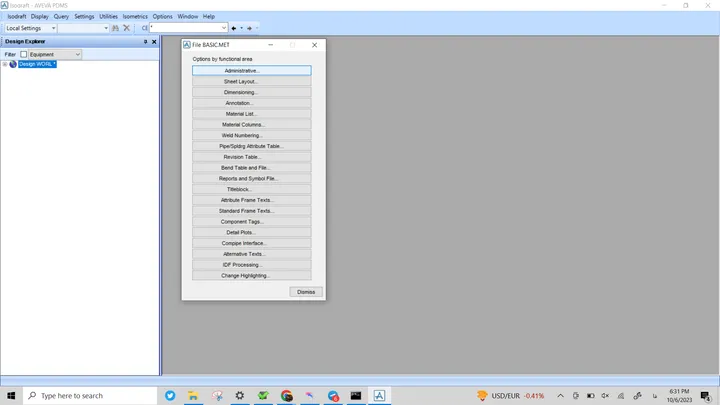Click the X delete icon in toolbar
The image size is (720, 405).
click(x=127, y=28)
